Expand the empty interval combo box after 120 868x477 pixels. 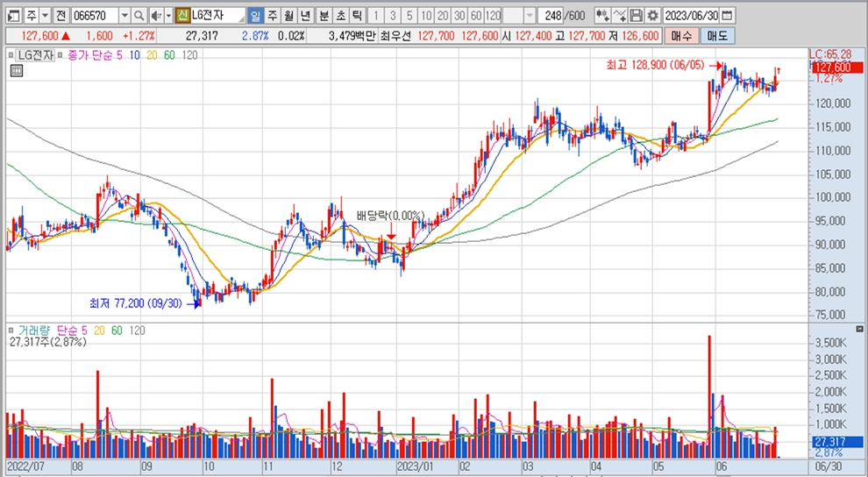point(531,16)
